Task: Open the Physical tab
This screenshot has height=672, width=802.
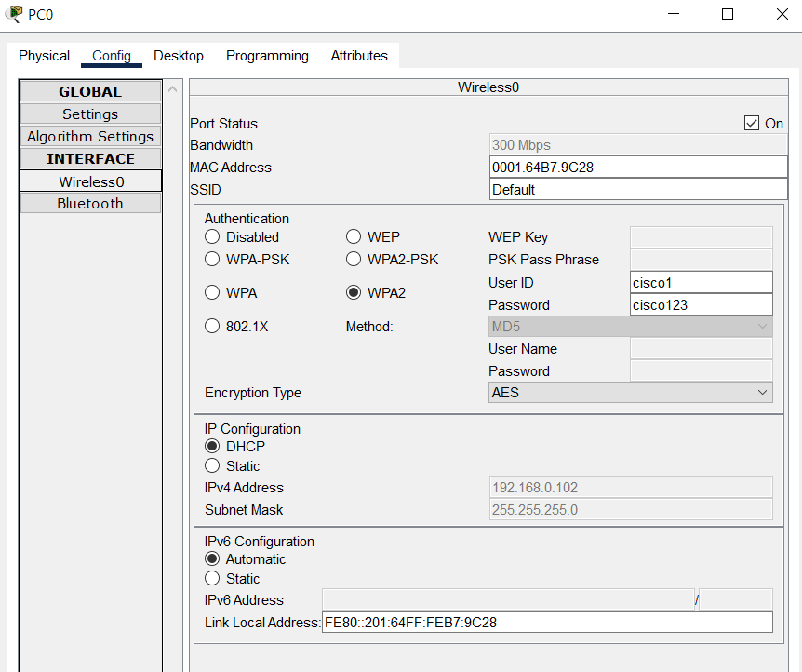Action: pyautogui.click(x=44, y=56)
